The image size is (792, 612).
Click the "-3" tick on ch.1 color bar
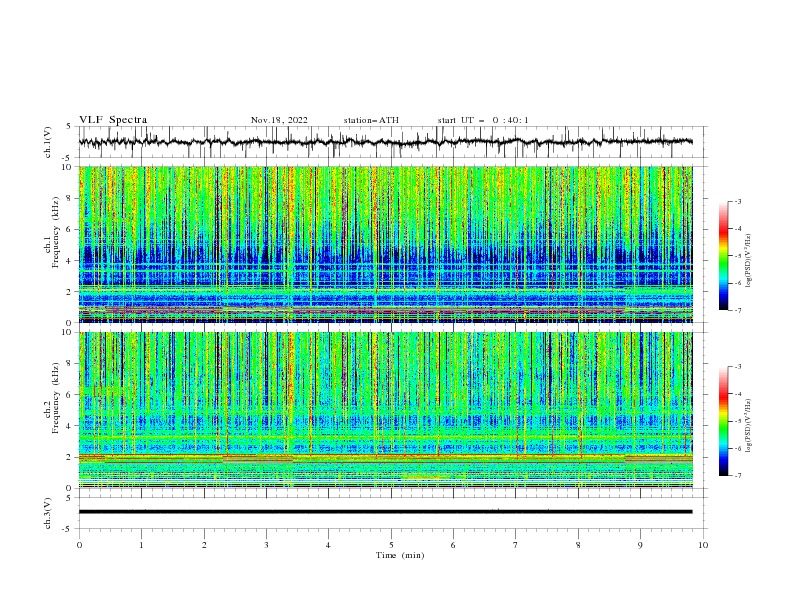(x=738, y=201)
